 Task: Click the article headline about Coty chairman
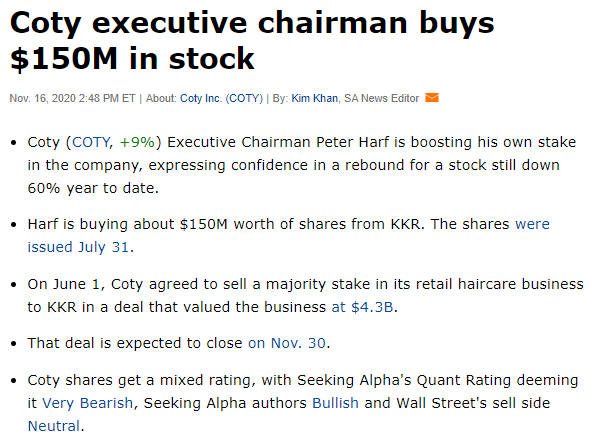click(254, 40)
